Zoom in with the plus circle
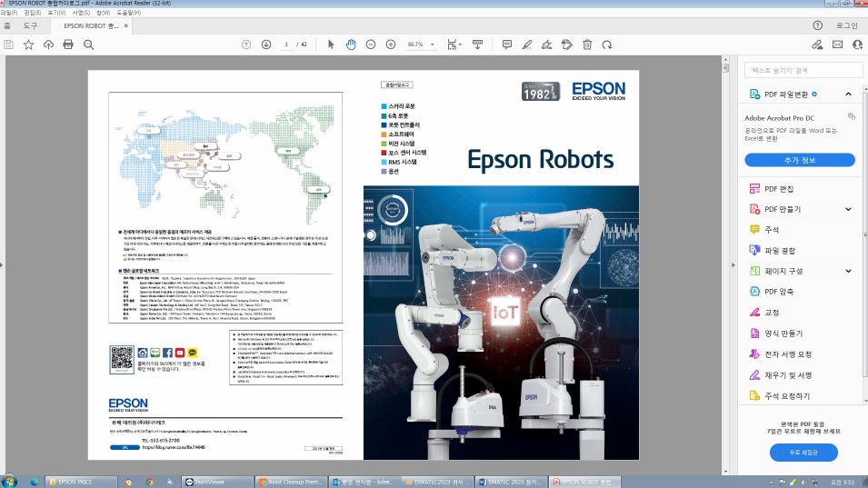The image size is (868, 488). [x=391, y=45]
